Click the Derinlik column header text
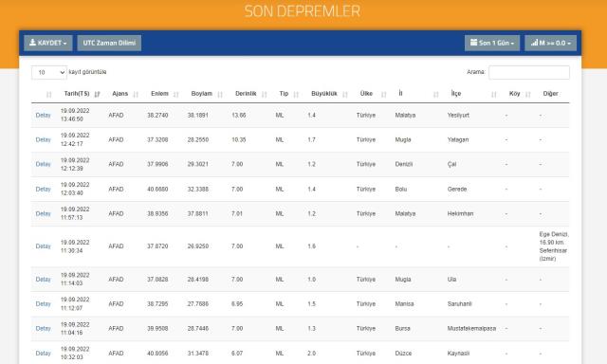Viewport: 607px width, 364px height. pos(246,94)
